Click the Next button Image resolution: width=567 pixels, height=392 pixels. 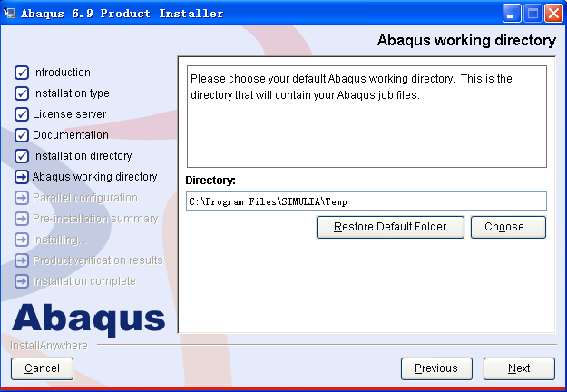[519, 368]
